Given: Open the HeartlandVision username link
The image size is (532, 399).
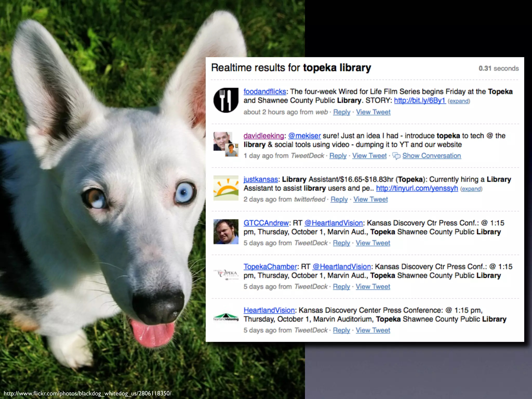Looking at the screenshot, I should tap(269, 310).
